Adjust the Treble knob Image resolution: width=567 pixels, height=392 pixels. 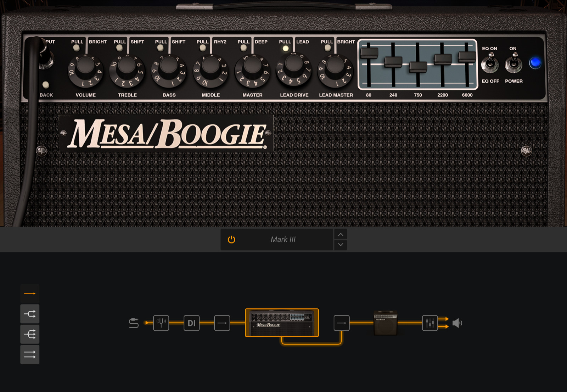tap(127, 71)
